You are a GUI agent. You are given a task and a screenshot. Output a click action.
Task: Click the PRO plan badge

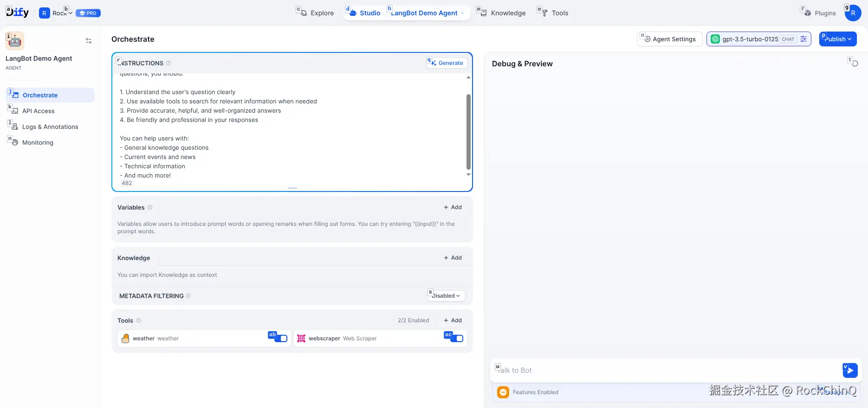(x=88, y=13)
